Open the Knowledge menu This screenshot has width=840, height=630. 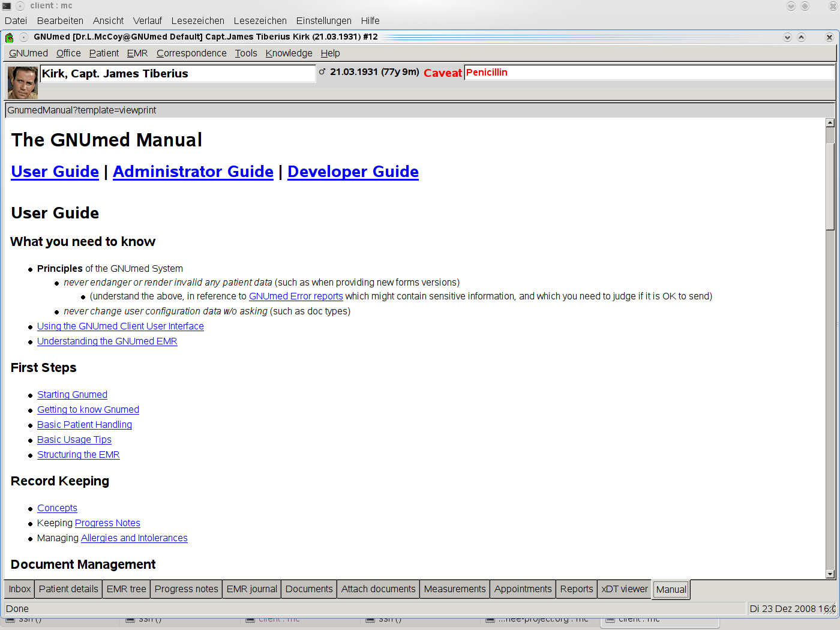289,53
